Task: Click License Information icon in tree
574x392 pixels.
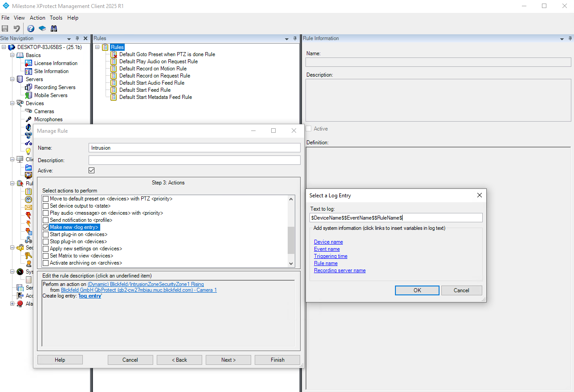Action: pyautogui.click(x=28, y=63)
